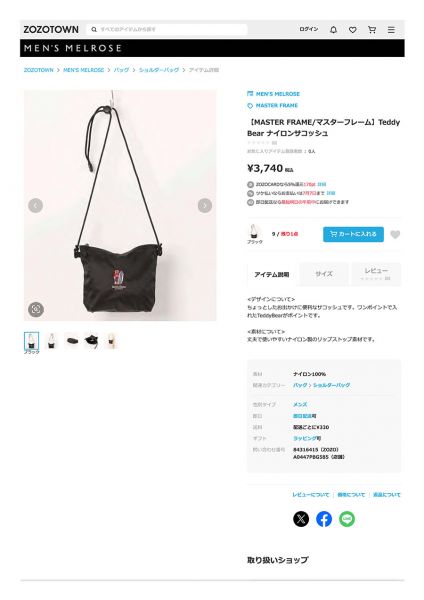Toggle favorite heart beside cart button
424x600 pixels.
click(x=395, y=234)
